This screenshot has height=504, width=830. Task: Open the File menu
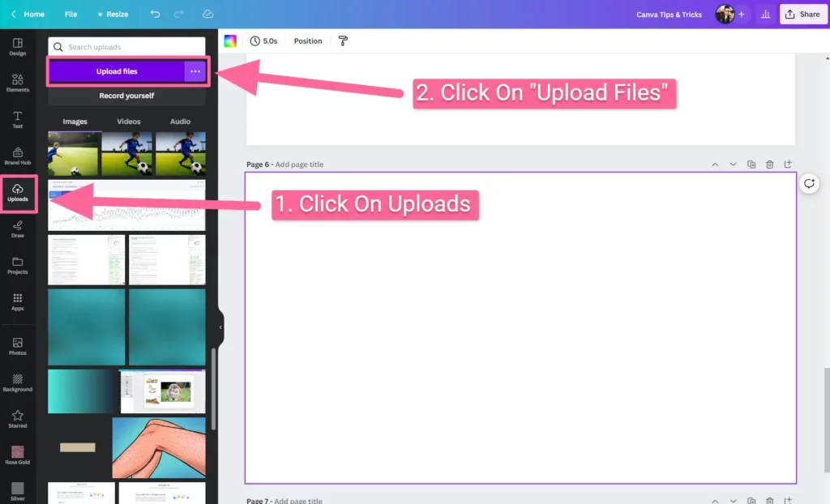(71, 15)
